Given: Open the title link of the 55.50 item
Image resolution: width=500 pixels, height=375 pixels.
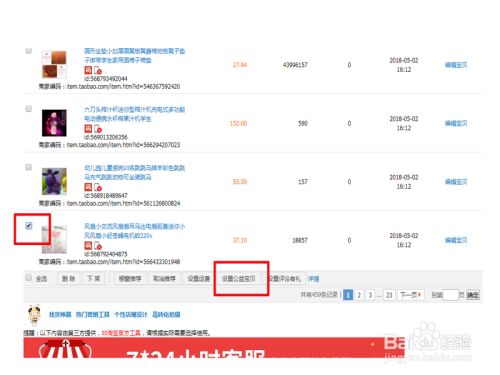Looking at the screenshot, I should click(134, 172).
